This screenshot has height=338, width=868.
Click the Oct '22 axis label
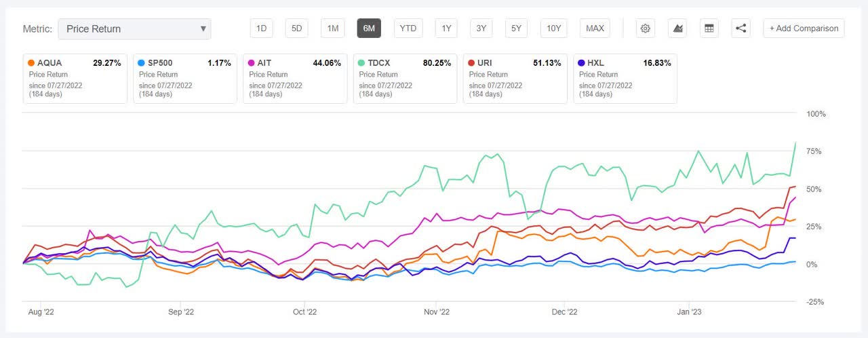[305, 313]
